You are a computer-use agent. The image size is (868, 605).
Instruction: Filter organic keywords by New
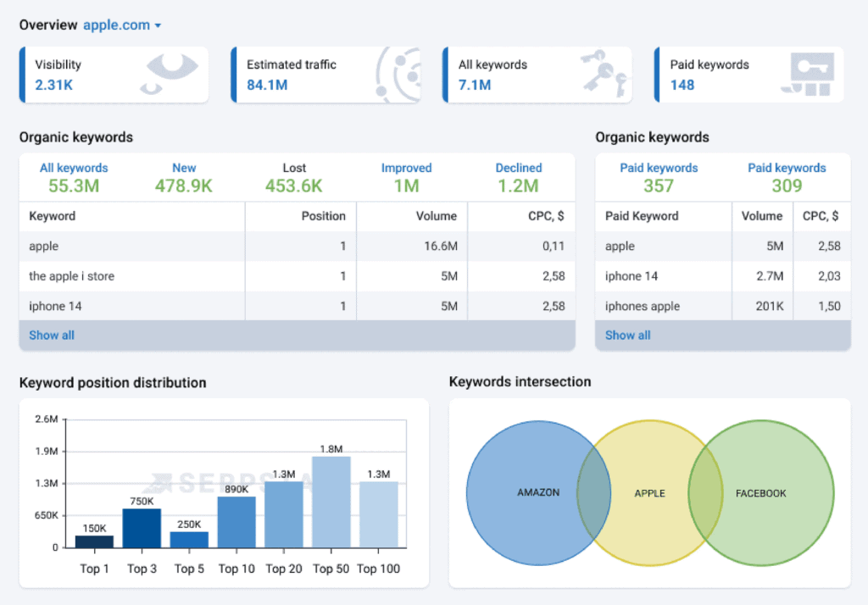click(x=184, y=177)
